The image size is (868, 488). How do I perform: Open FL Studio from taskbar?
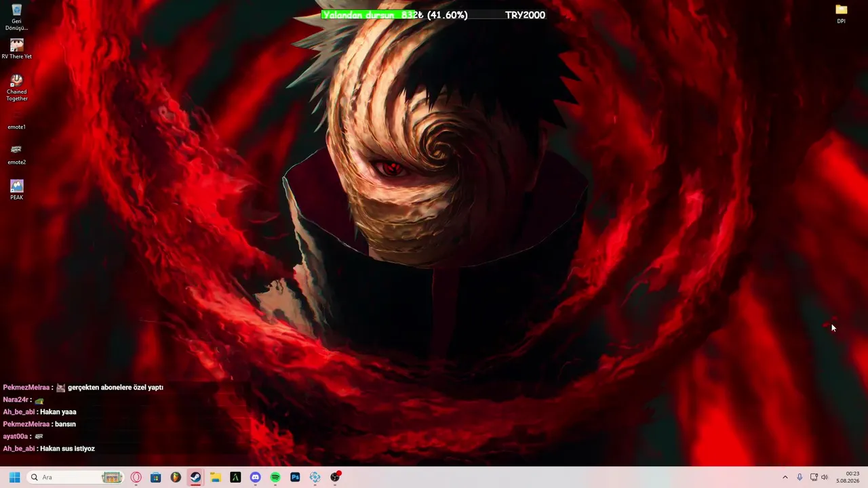(x=176, y=477)
